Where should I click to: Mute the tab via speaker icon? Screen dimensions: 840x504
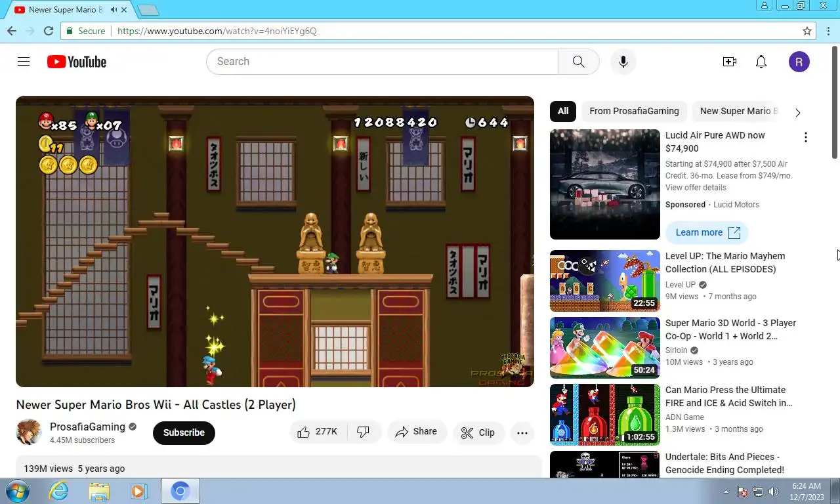click(x=114, y=10)
